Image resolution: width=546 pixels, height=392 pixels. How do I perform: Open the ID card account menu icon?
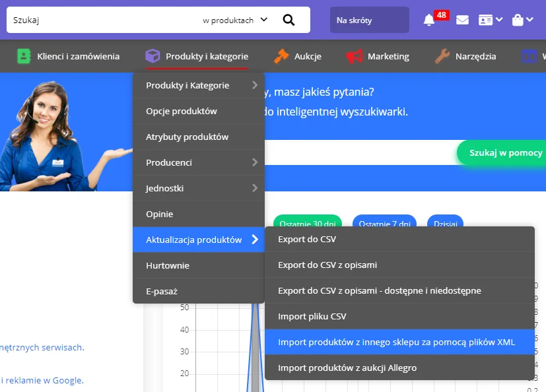click(x=491, y=20)
